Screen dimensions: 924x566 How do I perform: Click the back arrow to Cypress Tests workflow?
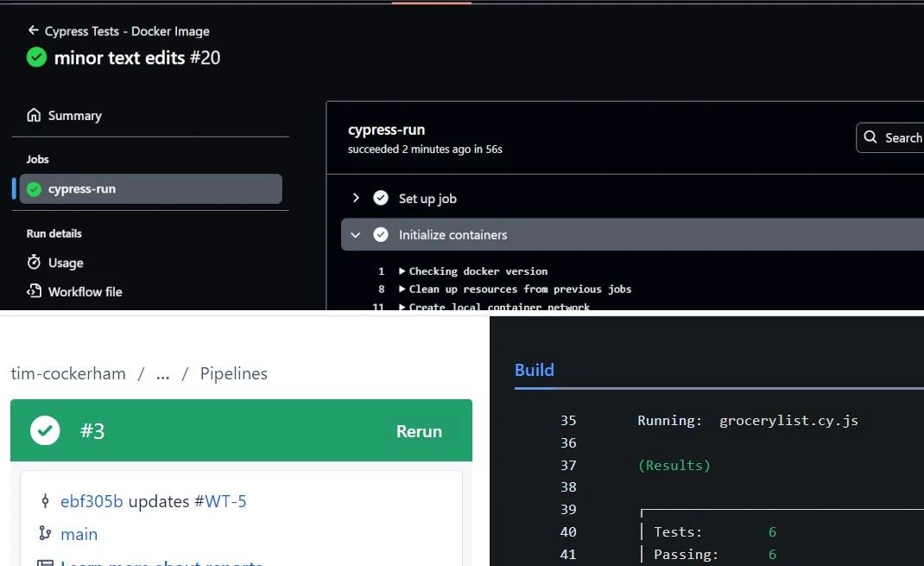click(x=34, y=30)
